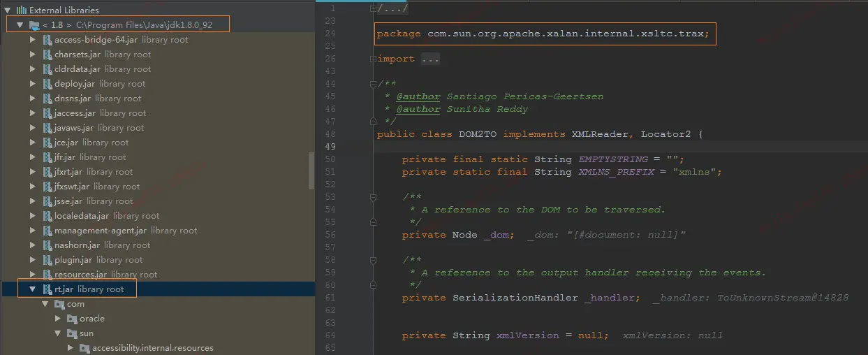Click the access-bridge-64.jar library icon
Image resolution: width=868 pixels, height=355 pixels.
[47, 40]
